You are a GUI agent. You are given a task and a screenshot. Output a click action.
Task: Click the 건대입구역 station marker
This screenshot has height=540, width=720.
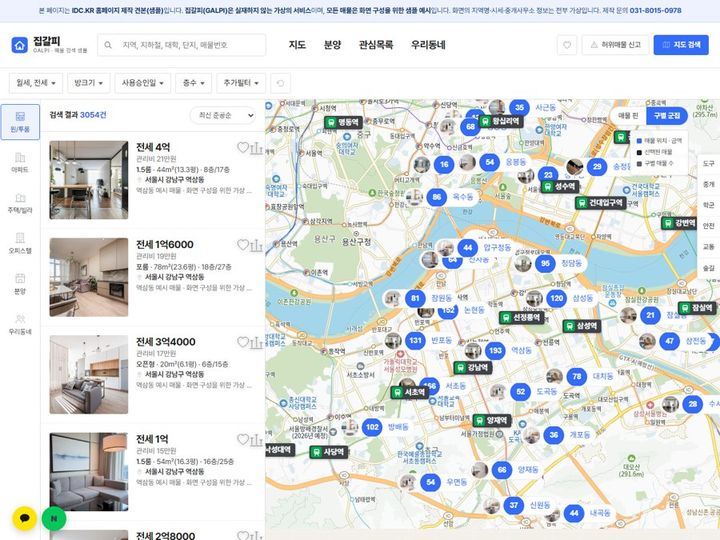click(601, 202)
